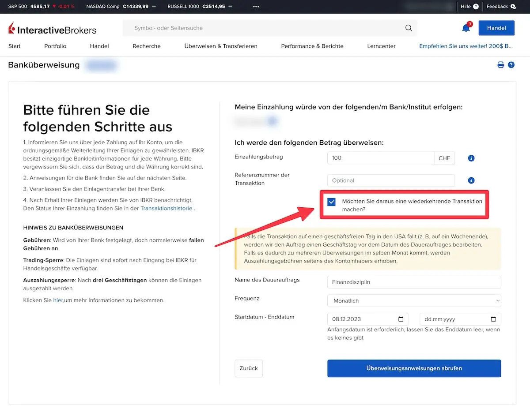Click the Einzahlungsbetrag field with 100
Viewport: 530px width, 420px height.
[381, 158]
